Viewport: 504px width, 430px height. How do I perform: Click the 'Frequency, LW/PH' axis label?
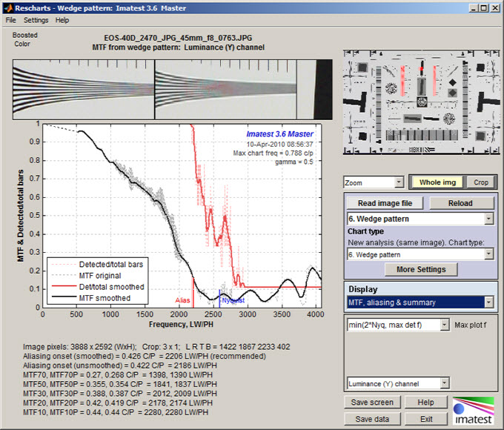click(181, 325)
